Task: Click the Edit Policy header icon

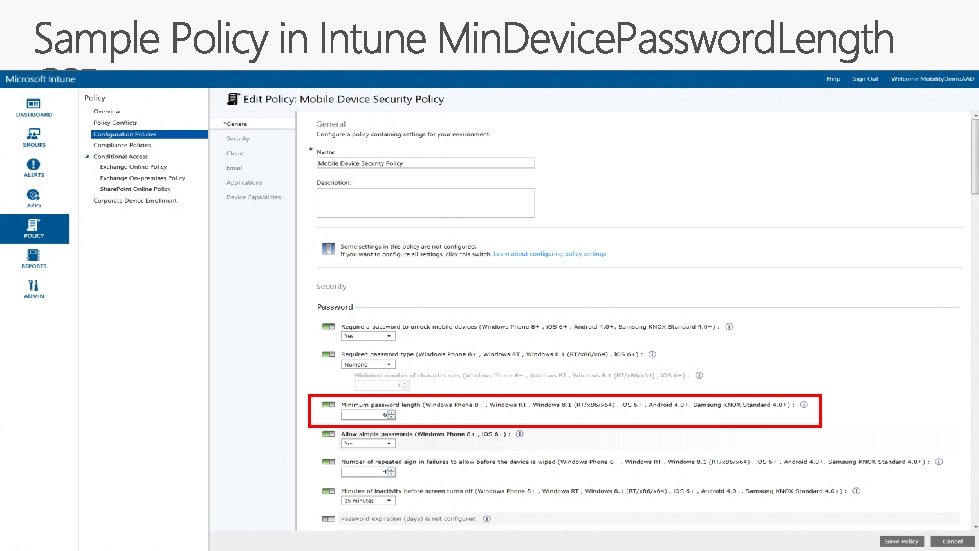Action: point(233,99)
